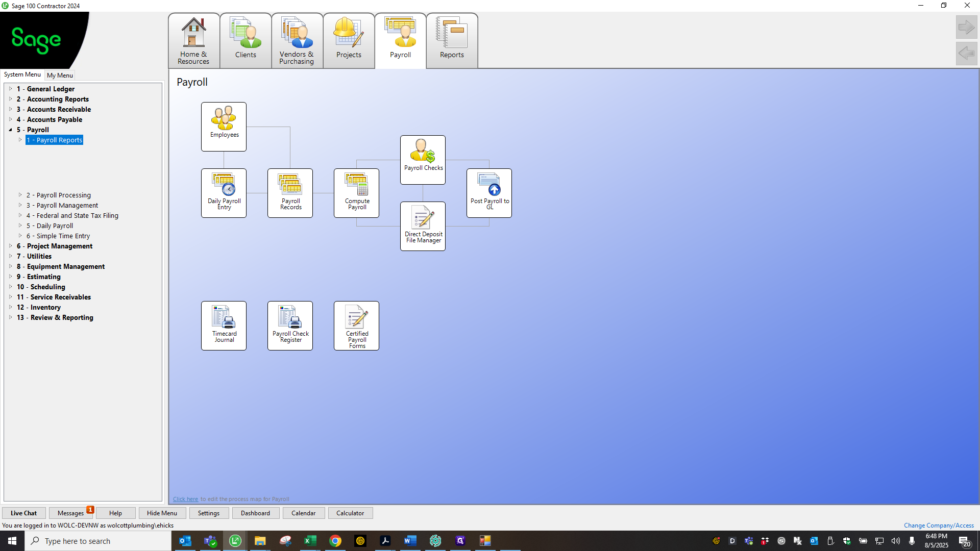Expand 6 - Project Management

pyautogui.click(x=11, y=246)
